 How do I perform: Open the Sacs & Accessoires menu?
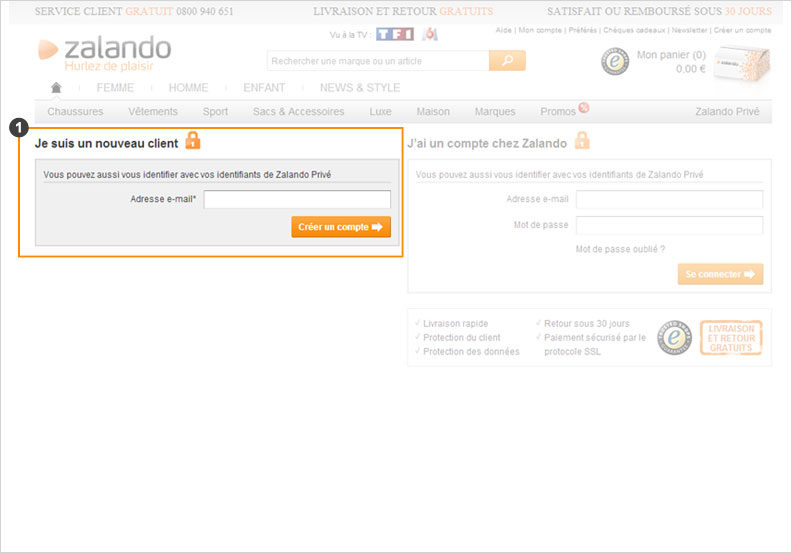(298, 112)
